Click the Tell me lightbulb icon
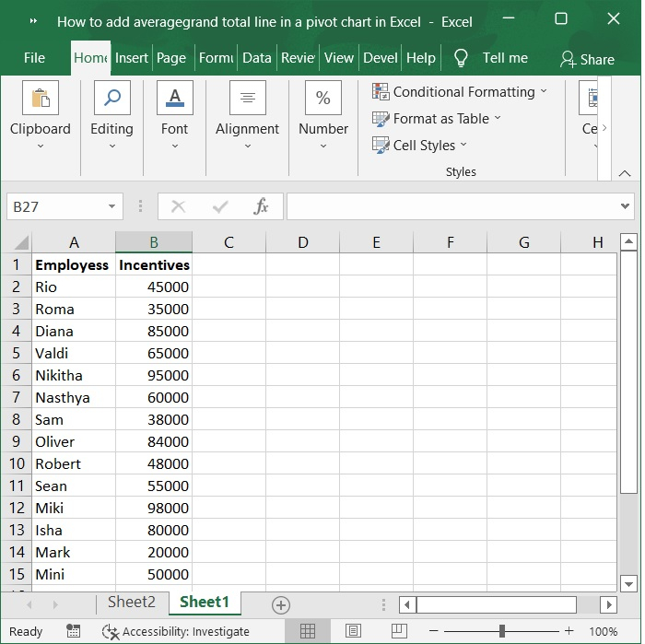The height and width of the screenshot is (644, 645). coord(461,58)
